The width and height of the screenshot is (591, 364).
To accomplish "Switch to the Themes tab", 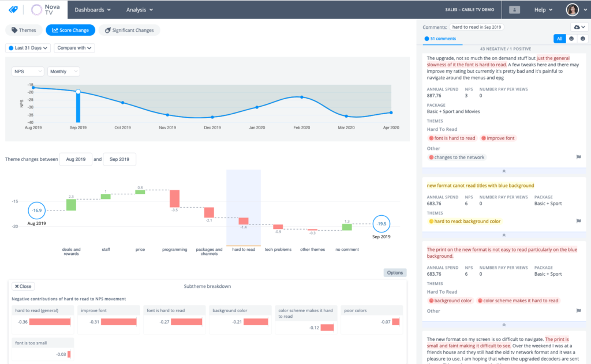I will pos(23,30).
